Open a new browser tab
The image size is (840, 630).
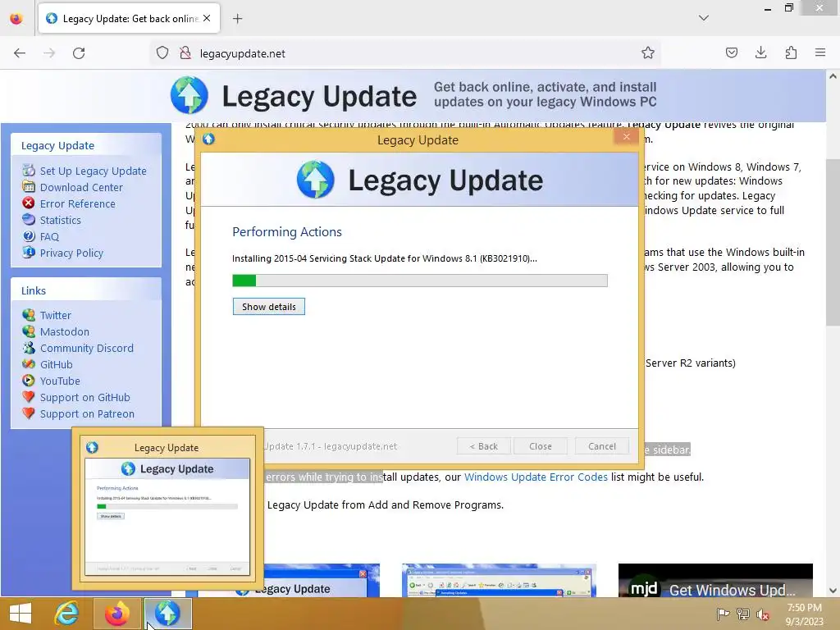237,19
